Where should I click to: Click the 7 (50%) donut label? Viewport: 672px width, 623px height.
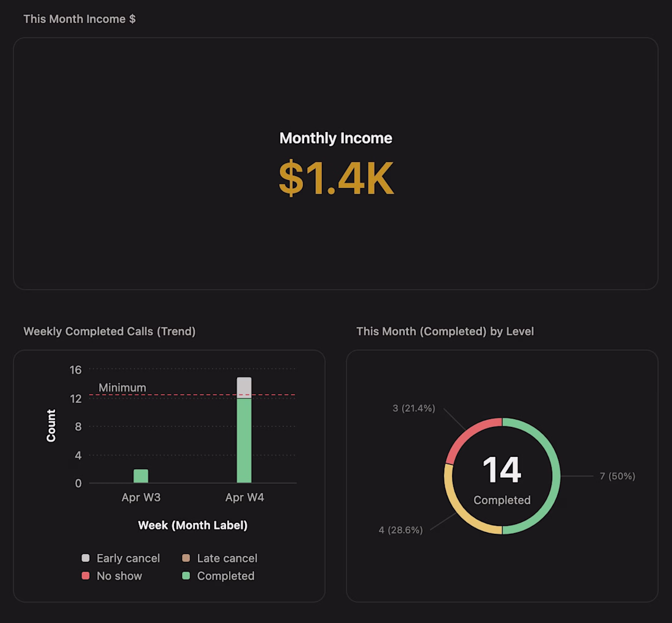click(x=617, y=476)
